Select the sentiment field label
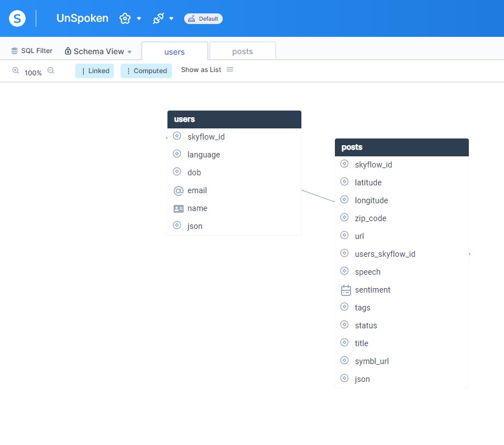 coord(372,290)
